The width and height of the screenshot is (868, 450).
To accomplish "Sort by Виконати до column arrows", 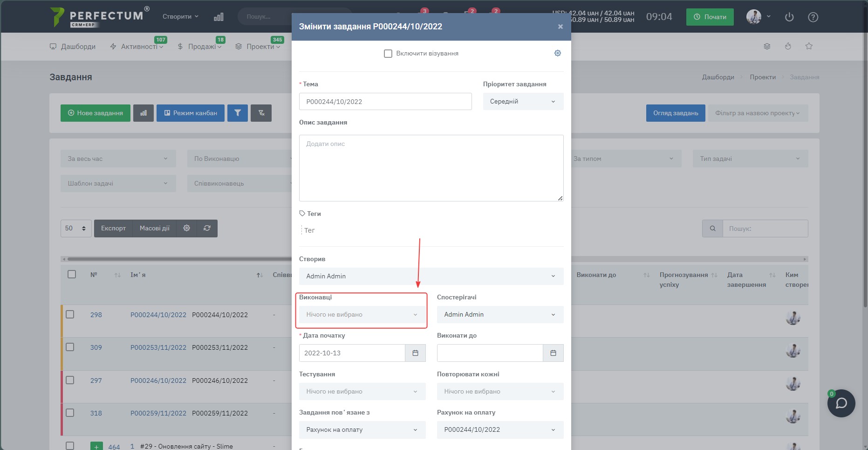I will [x=646, y=275].
